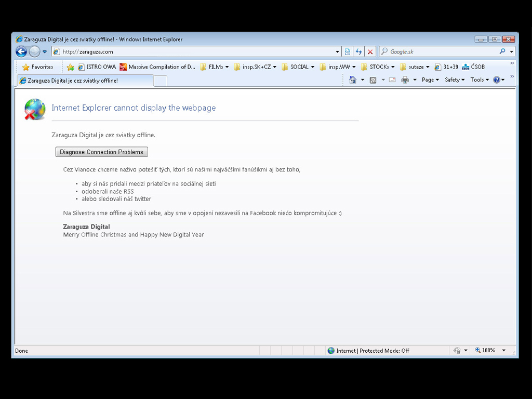This screenshot has height=399, width=532.
Task: Click the Print icon
Action: point(405,80)
